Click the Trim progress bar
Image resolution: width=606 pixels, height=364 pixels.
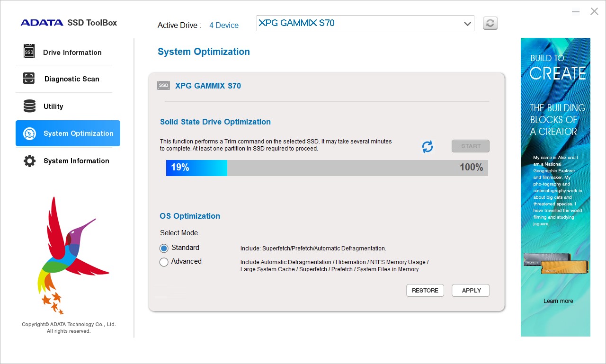[327, 168]
